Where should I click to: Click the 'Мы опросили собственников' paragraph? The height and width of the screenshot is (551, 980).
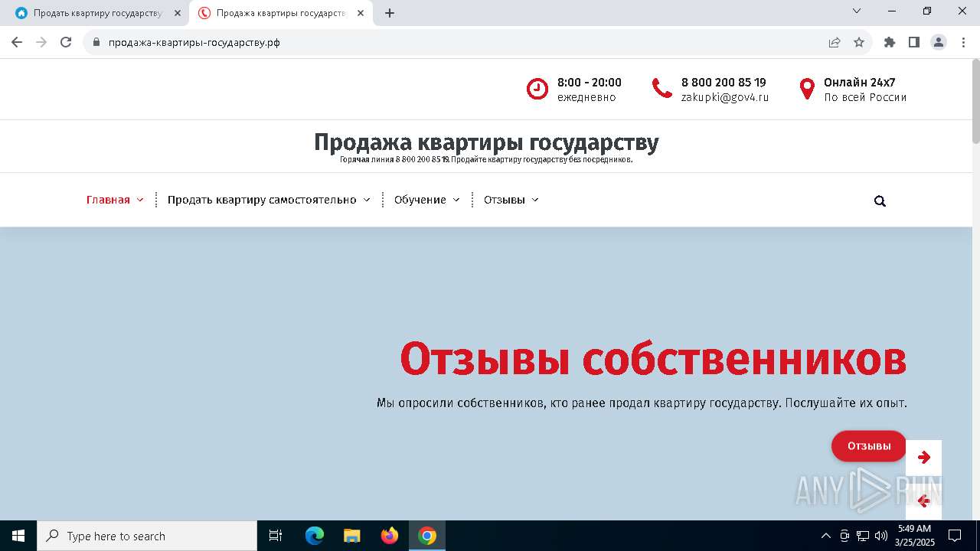point(642,403)
